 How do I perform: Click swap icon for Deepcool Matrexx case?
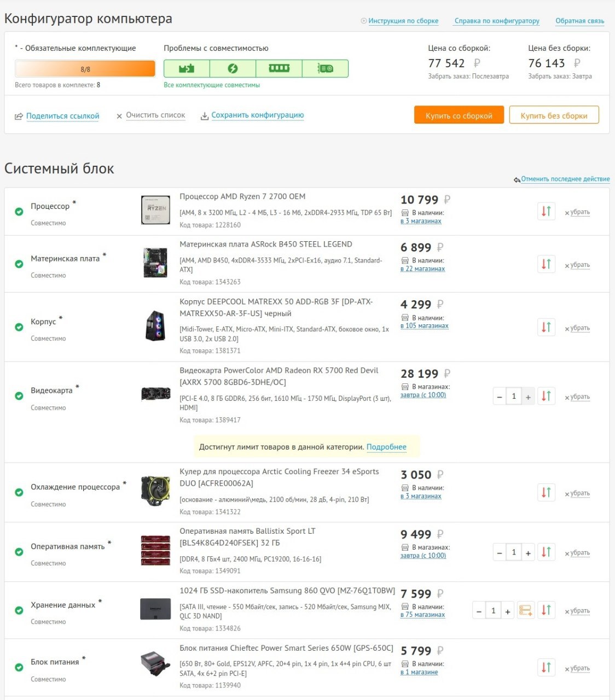click(546, 327)
